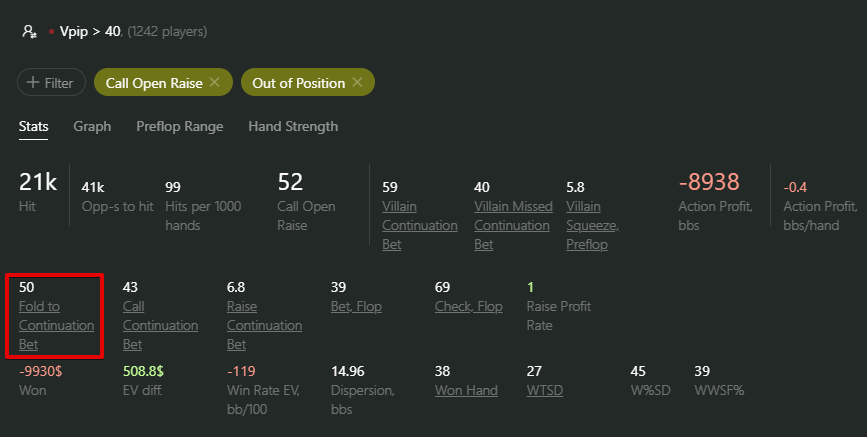
Task: Click the Vpip > 40 player group title
Action: (x=90, y=32)
